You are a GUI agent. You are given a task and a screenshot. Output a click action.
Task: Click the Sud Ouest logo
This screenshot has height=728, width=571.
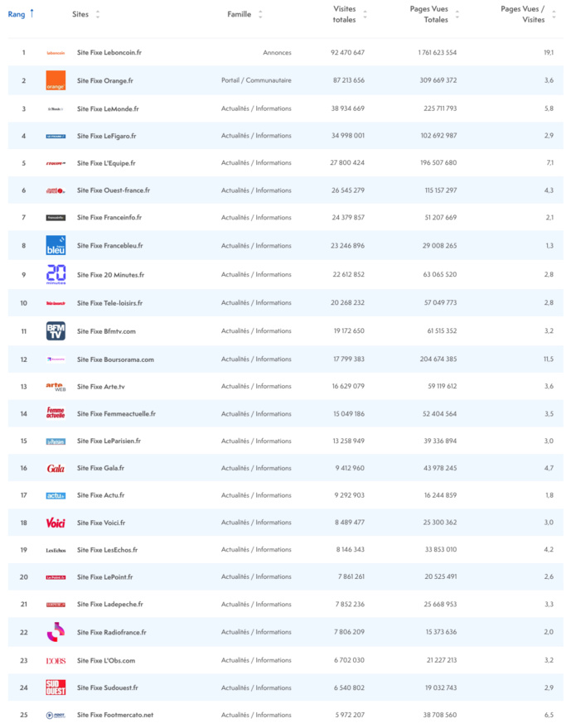[x=56, y=687]
